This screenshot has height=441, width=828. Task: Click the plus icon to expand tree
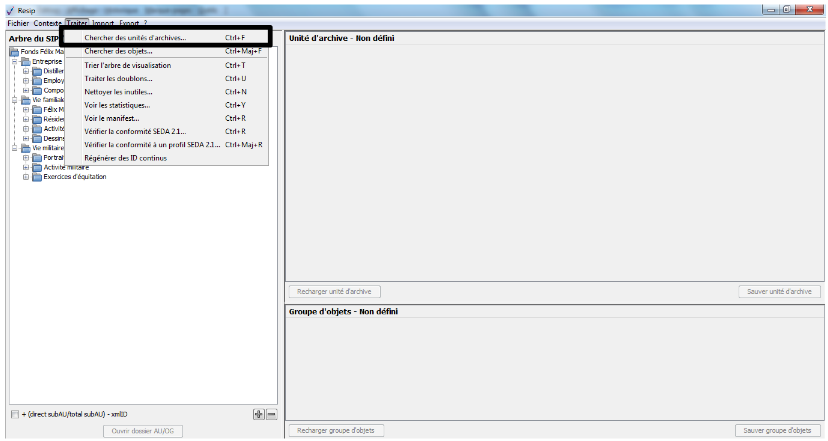[x=258, y=414]
